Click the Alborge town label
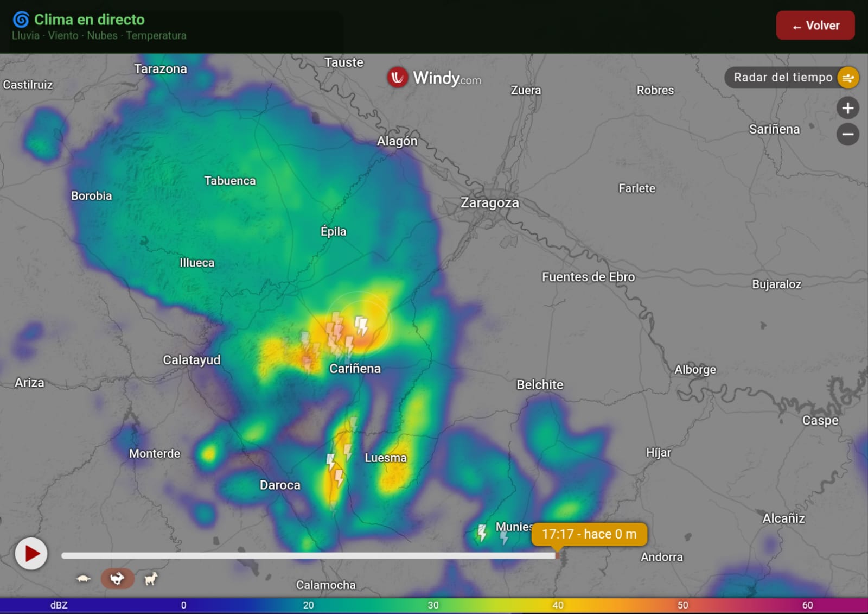868x614 pixels. 695,370
